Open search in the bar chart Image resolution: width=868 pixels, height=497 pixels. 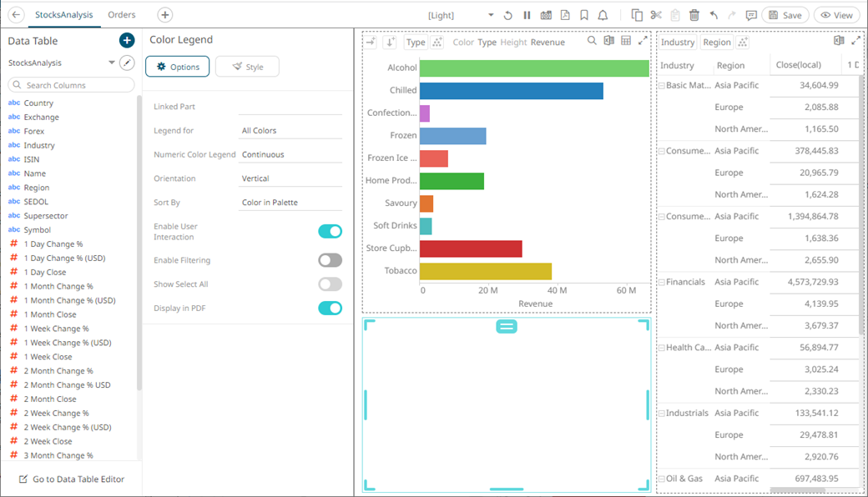592,40
